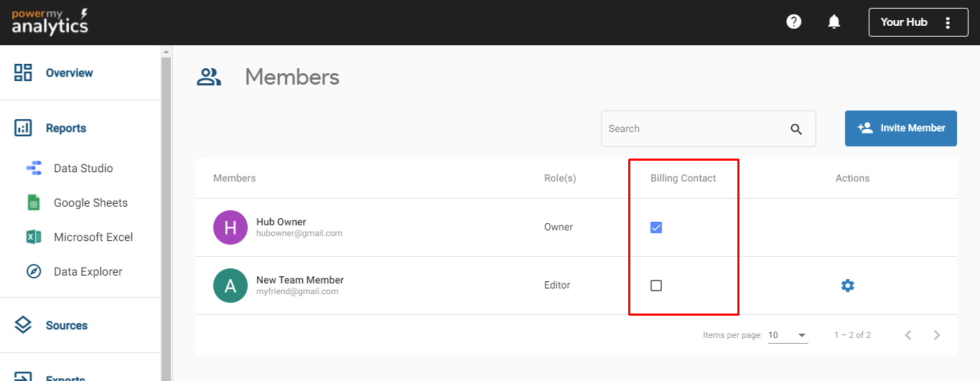Click the Microsoft Excel icon
Screen dimensions: 980x381
[34, 237]
